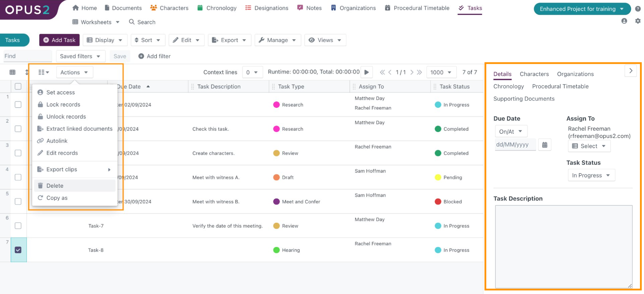Collapse the details side panel arrow
The height and width of the screenshot is (294, 644).
tap(631, 71)
